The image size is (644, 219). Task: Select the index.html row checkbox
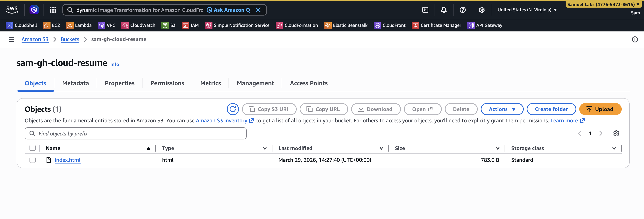(x=33, y=160)
